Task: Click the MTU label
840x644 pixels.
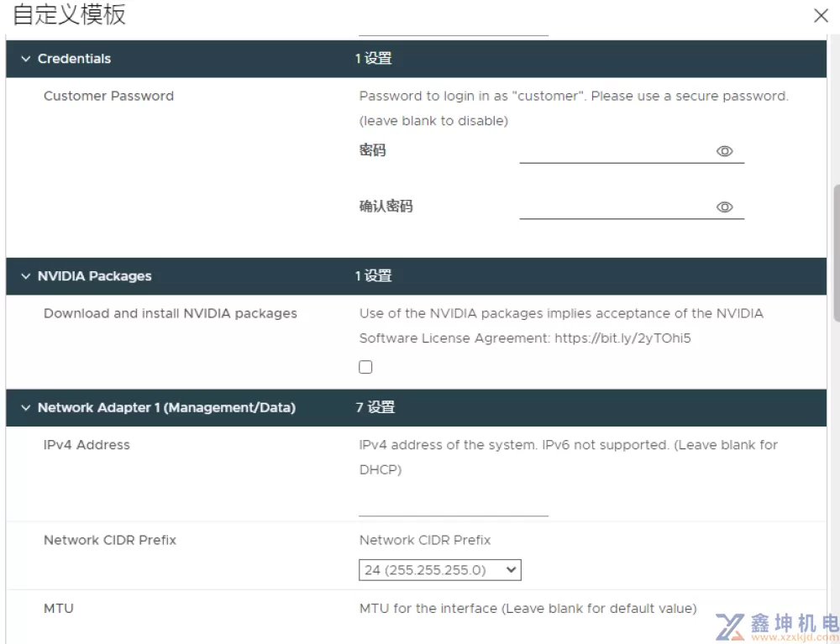Action: pyautogui.click(x=59, y=609)
